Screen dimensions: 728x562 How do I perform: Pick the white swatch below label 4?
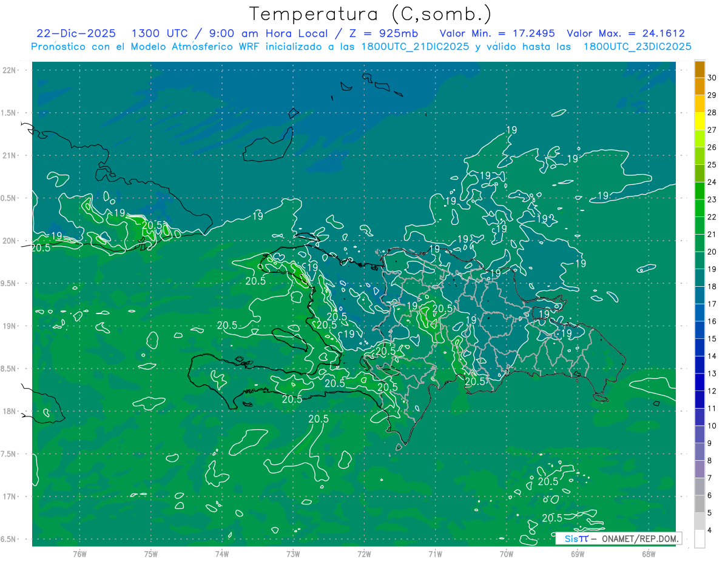(x=700, y=539)
